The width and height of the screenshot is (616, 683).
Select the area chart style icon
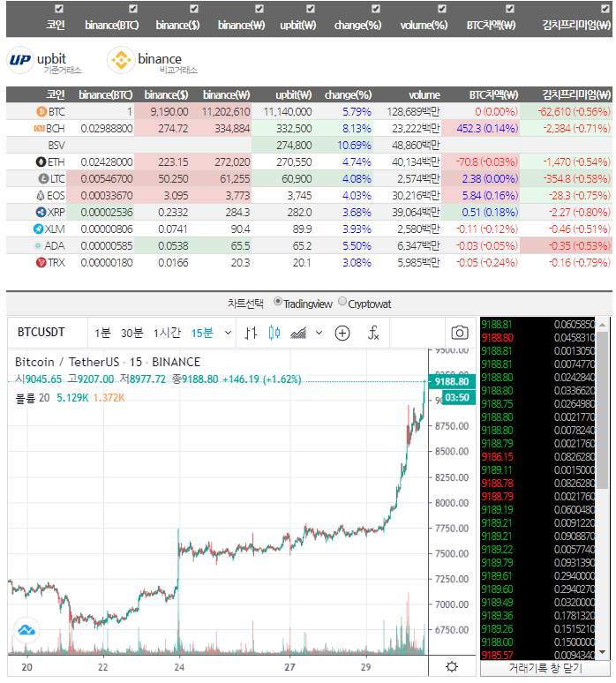tap(298, 334)
